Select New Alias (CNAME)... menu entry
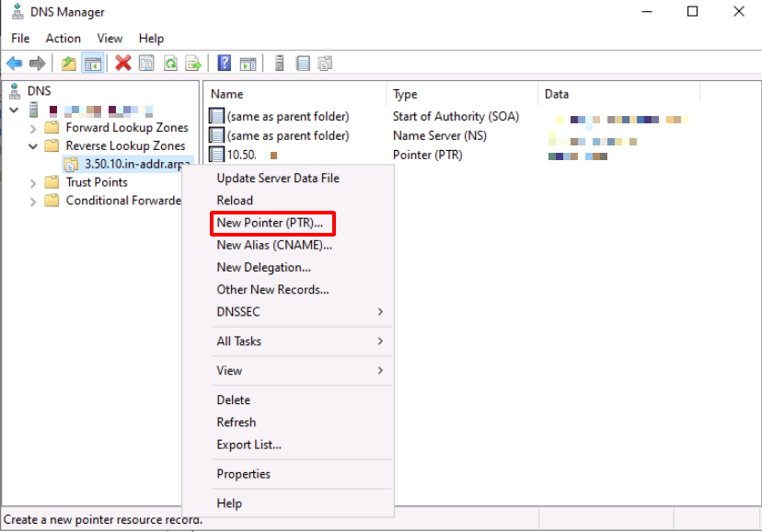762x532 pixels. tap(273, 245)
